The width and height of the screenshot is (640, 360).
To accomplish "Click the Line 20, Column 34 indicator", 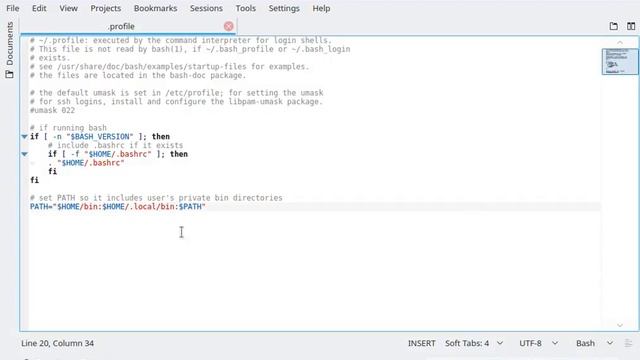I will point(58,343).
